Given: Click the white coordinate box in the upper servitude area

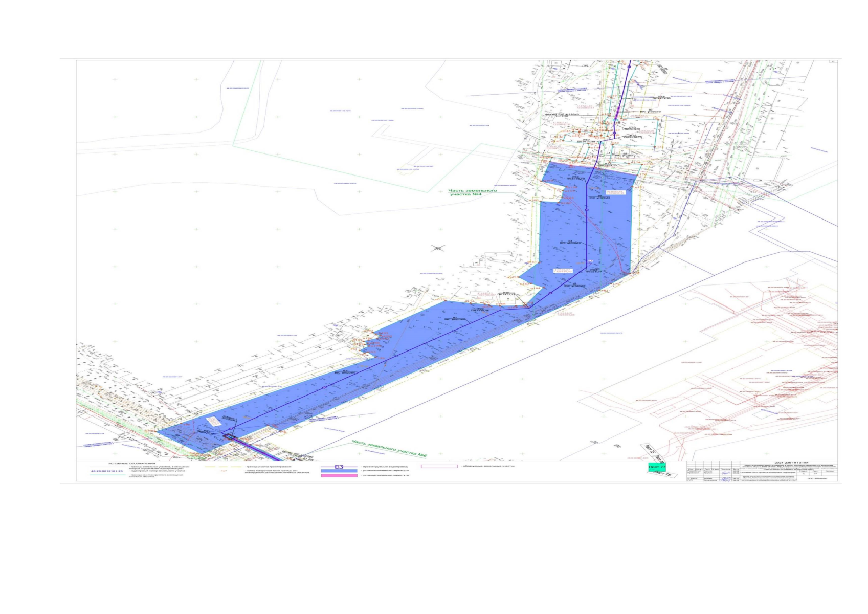Looking at the screenshot, I should pos(615,192).
